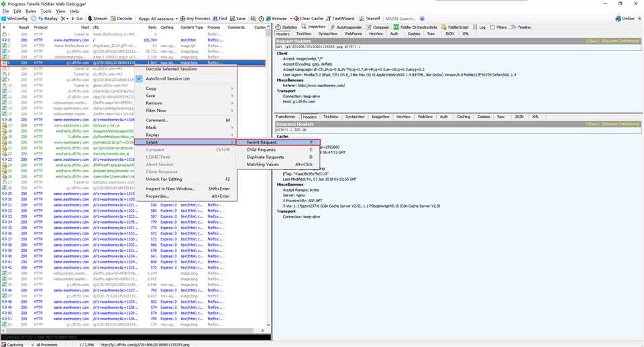Expand the Remove submenu in context menu
The image size is (644, 347).
(x=186, y=103)
